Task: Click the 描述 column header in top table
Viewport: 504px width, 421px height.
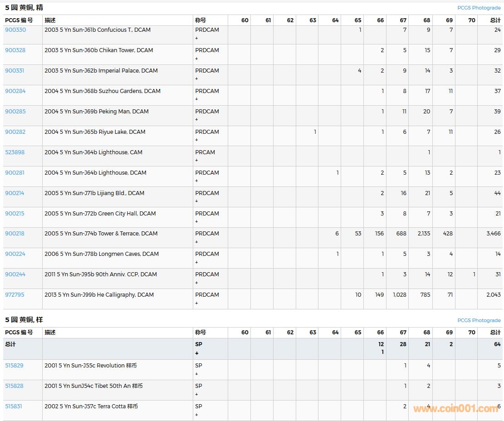Action: click(x=50, y=20)
